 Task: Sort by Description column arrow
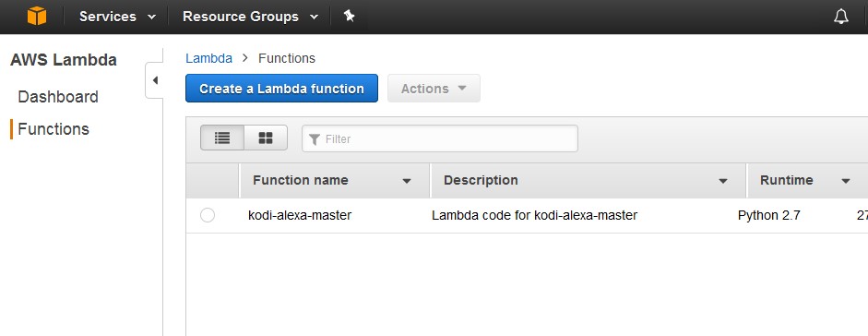[723, 181]
